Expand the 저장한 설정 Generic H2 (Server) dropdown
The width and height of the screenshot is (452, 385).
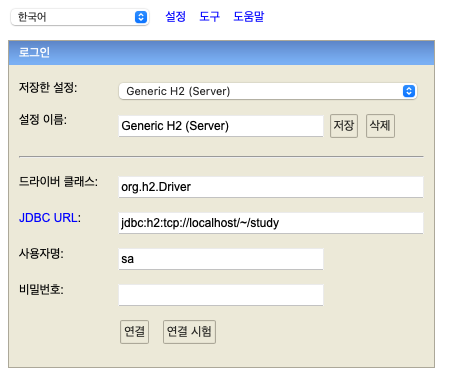pyautogui.click(x=268, y=91)
